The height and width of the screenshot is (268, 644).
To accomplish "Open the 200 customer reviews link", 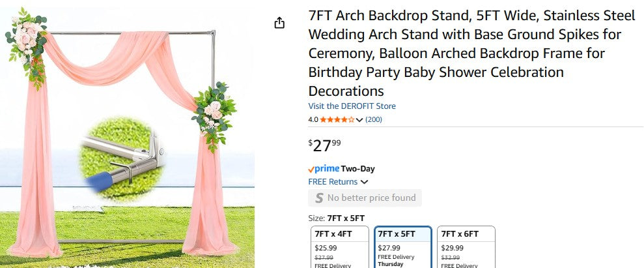I will pos(374,119).
